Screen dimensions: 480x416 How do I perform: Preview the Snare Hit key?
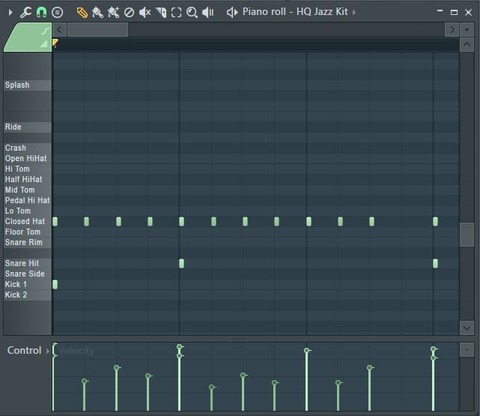(28, 263)
